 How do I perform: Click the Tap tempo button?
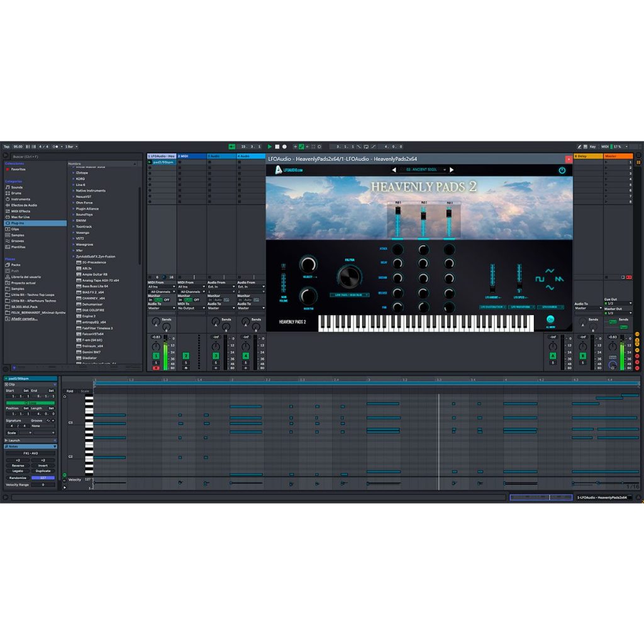(x=6, y=147)
